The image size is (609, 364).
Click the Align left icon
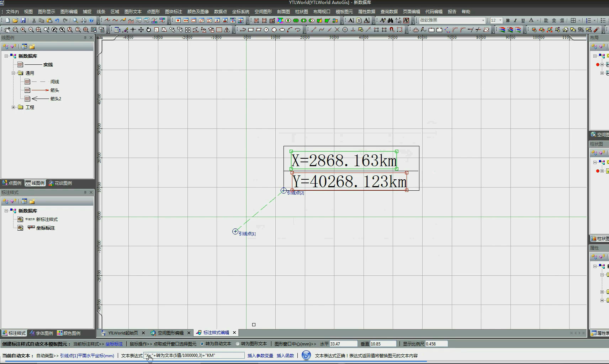click(x=546, y=21)
